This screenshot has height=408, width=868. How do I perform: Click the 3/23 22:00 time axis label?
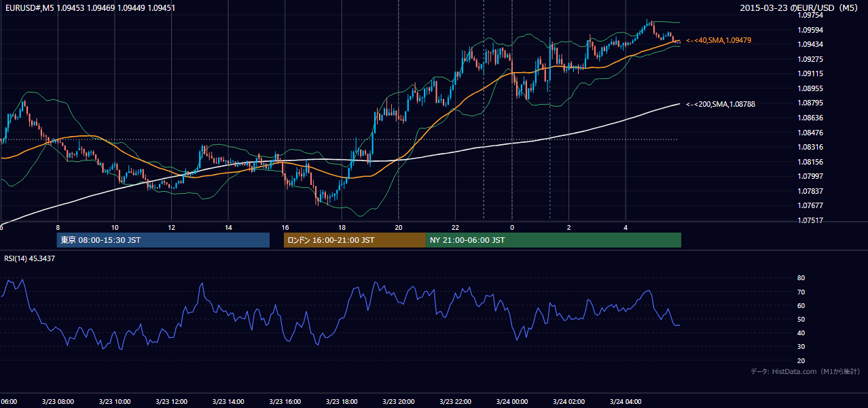click(x=456, y=402)
